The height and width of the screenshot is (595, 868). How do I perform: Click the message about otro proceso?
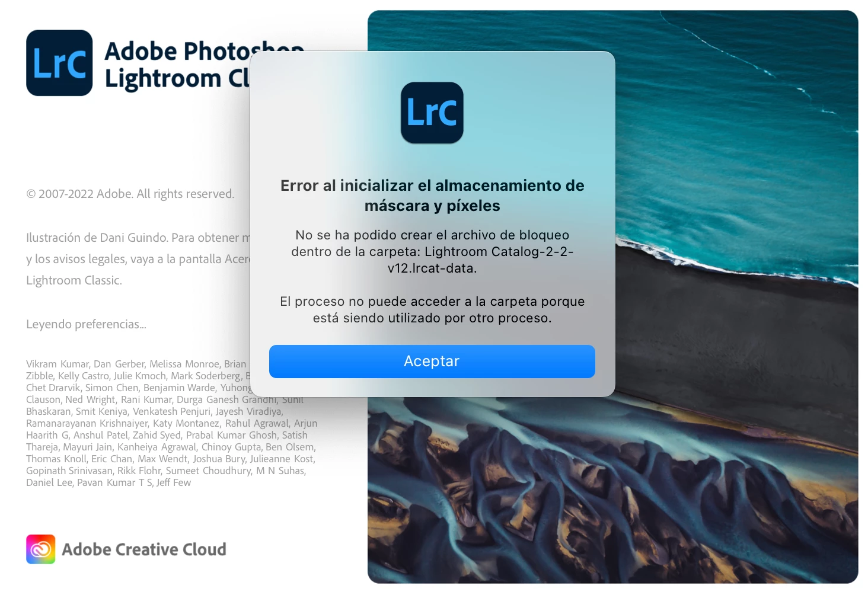432,310
